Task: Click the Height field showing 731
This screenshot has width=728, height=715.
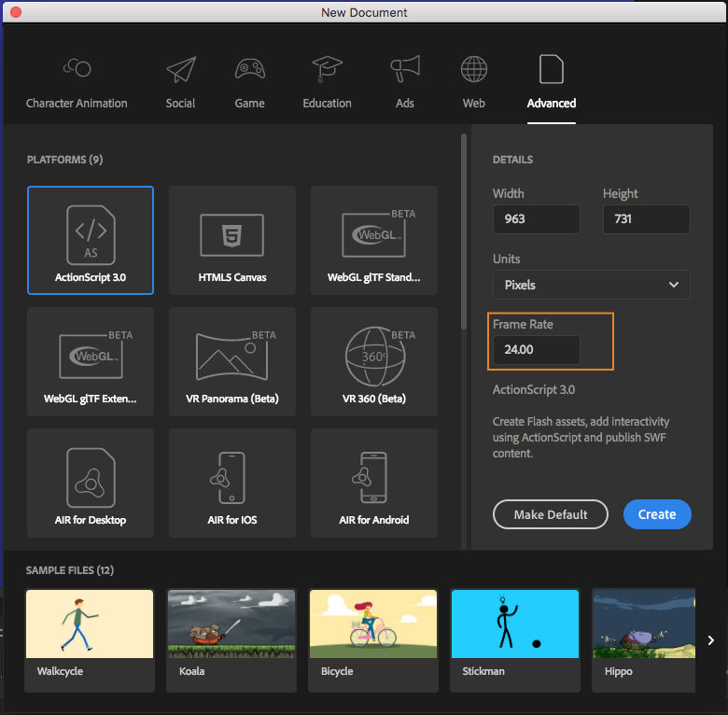Action: coord(646,218)
